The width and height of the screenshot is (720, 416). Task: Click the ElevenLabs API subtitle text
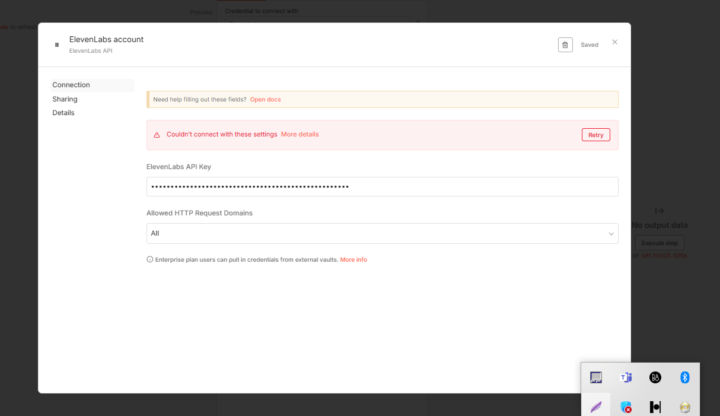[90, 51]
